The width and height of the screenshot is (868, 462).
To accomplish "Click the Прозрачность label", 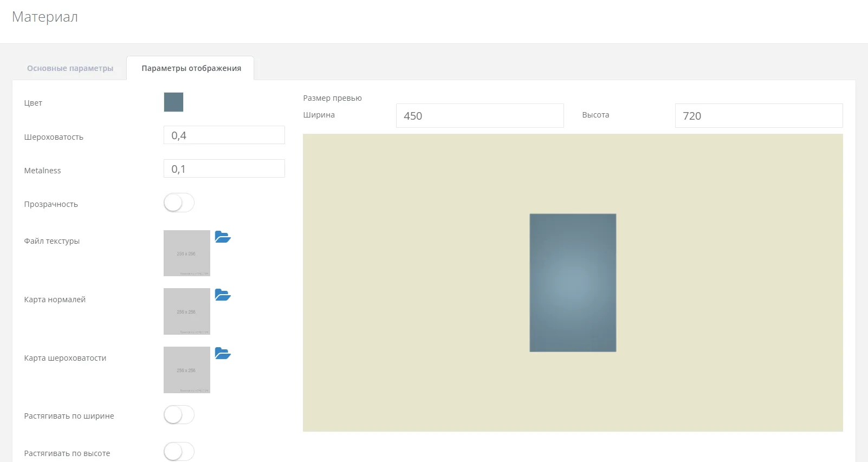I will click(x=51, y=204).
